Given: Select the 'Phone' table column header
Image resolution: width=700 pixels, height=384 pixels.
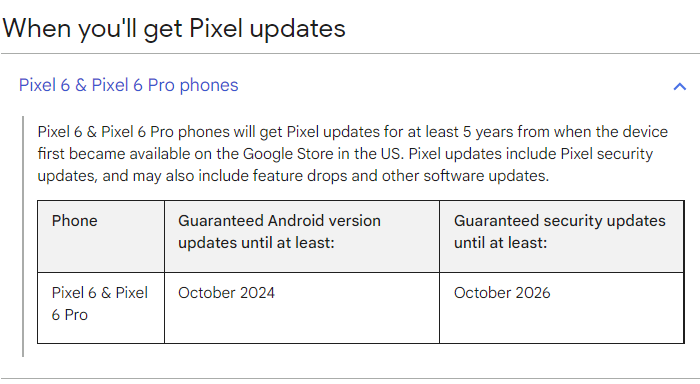Looking at the screenshot, I should point(101,236).
